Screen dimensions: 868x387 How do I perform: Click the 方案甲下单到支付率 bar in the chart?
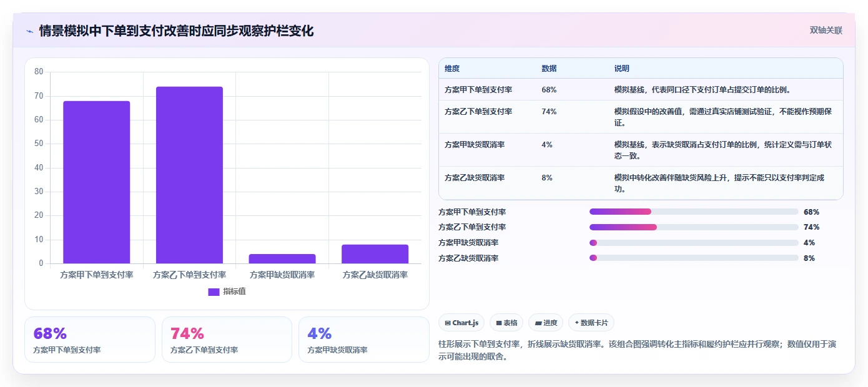point(97,182)
